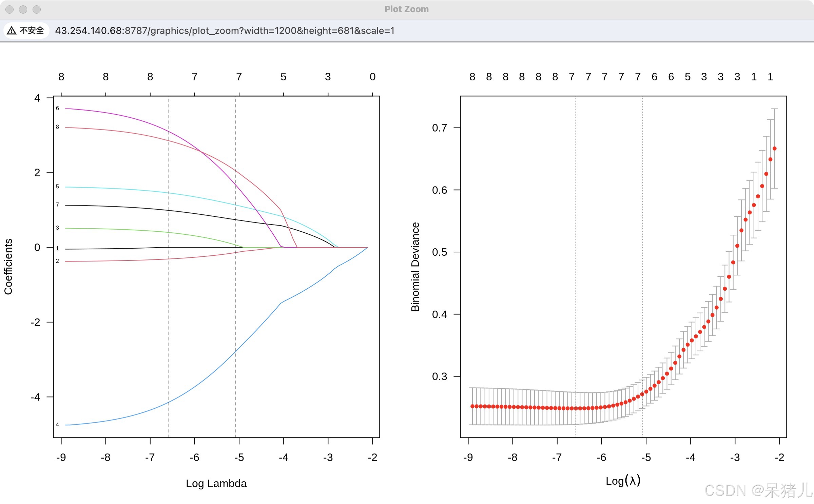The image size is (814, 504).
Task: Click the 5 on deviance plot's top axis
Action: tap(687, 77)
